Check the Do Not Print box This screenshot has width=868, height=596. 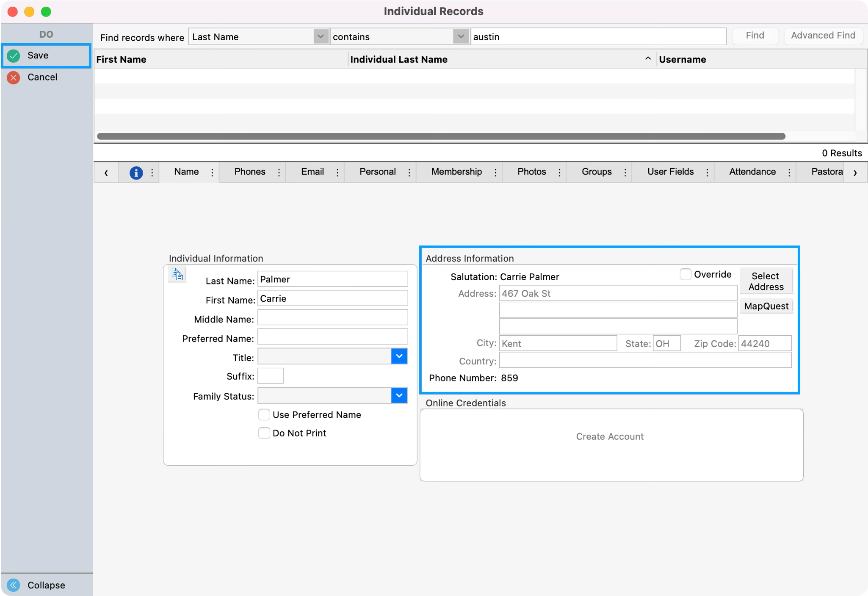click(264, 433)
